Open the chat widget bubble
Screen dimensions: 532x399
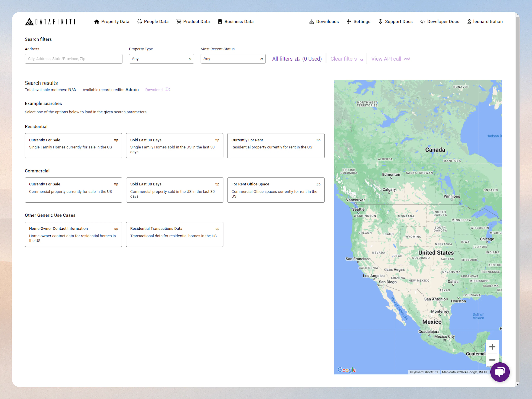pyautogui.click(x=500, y=372)
